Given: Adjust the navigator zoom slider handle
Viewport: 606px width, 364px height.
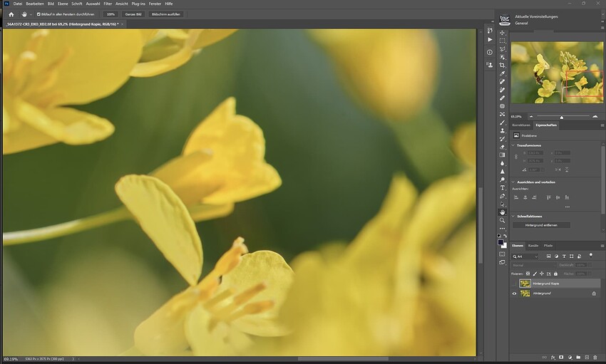Looking at the screenshot, I should click(x=562, y=116).
